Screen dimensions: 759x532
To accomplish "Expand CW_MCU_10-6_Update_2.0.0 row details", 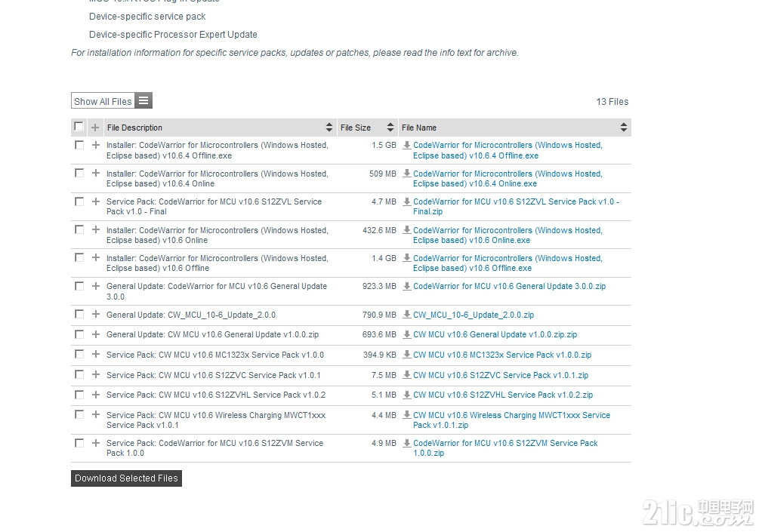I will [x=96, y=315].
